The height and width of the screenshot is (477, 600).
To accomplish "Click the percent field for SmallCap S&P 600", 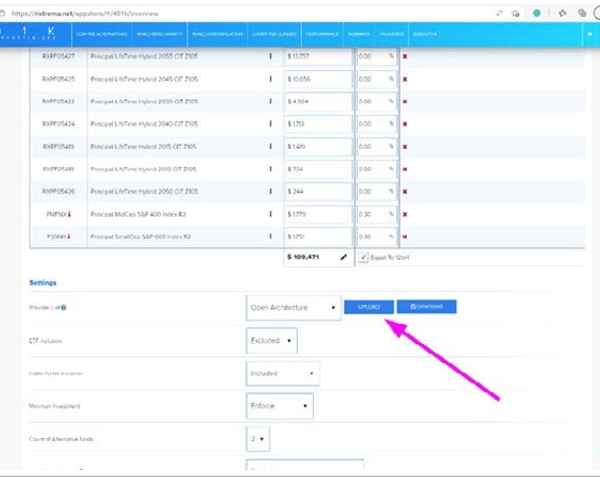I will (x=376, y=236).
